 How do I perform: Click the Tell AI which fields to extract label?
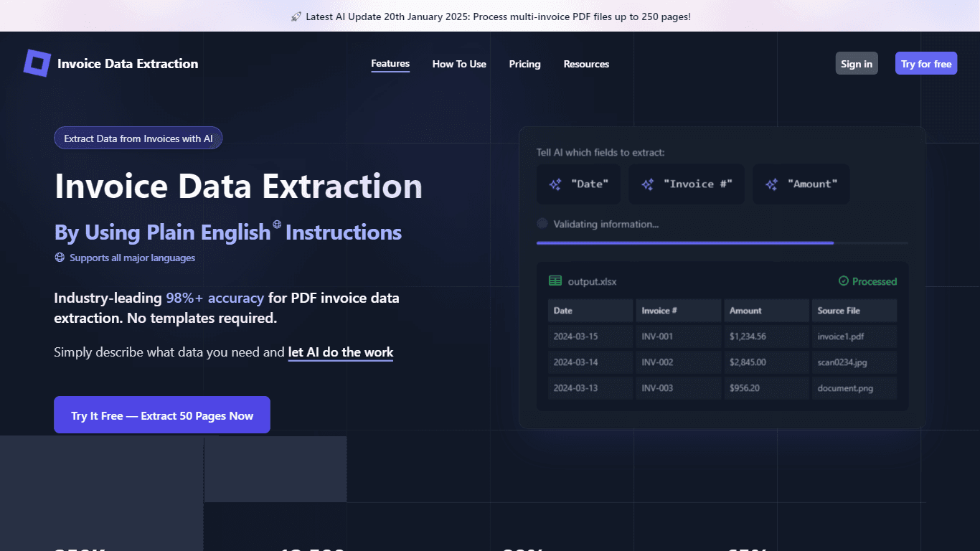tap(600, 152)
